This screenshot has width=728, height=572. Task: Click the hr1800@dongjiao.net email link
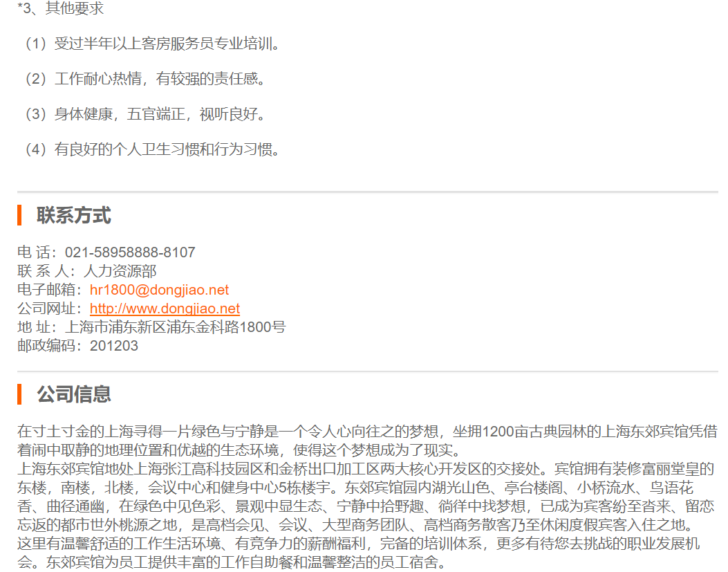click(x=159, y=290)
